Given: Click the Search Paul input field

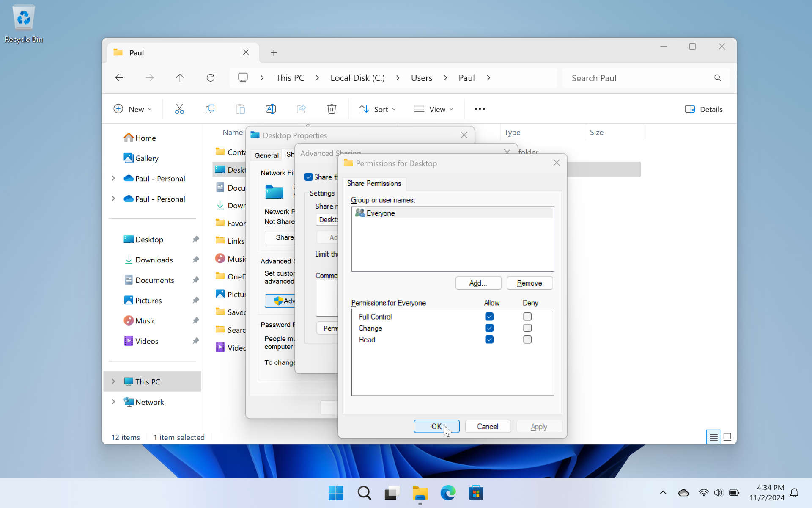Looking at the screenshot, I should coord(639,78).
